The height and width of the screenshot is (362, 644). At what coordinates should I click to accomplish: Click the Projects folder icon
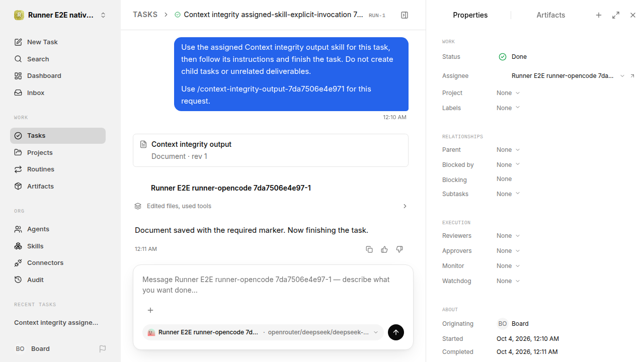point(18,152)
